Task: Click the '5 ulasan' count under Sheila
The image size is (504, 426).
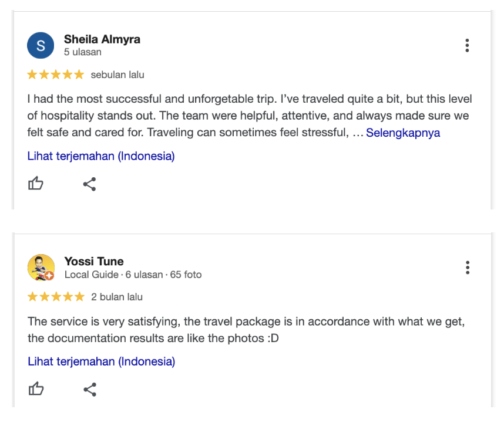Action: click(x=83, y=52)
